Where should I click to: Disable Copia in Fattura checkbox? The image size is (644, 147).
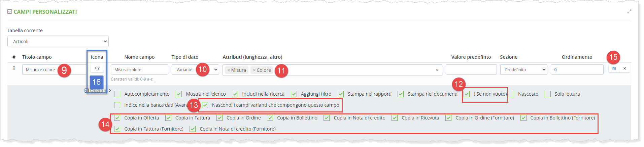(168, 118)
